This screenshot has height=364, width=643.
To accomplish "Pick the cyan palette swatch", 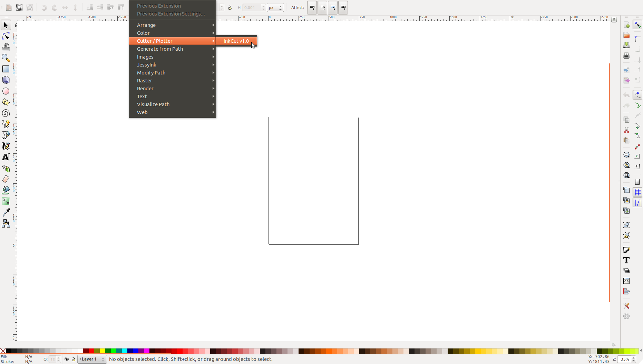I will pyautogui.click(x=125, y=351).
